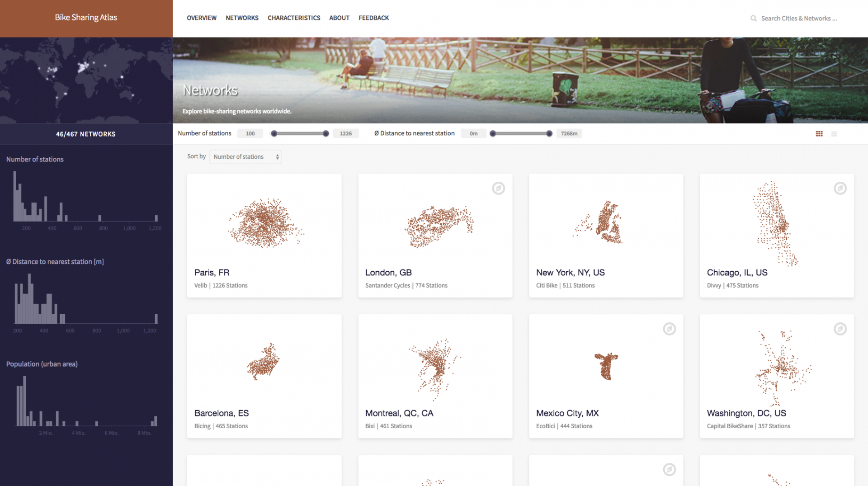Open Sort by dropdown
The height and width of the screenshot is (486, 868).
(245, 157)
